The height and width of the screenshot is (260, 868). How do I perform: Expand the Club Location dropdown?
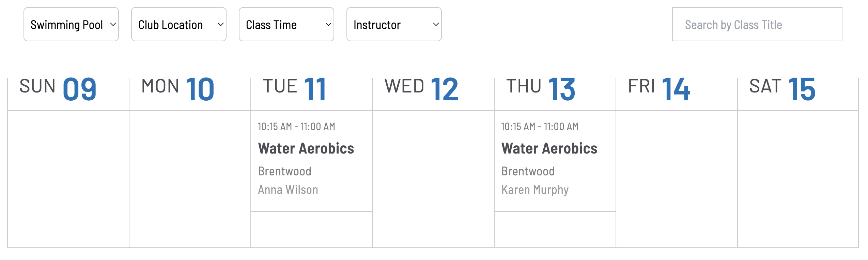(178, 24)
